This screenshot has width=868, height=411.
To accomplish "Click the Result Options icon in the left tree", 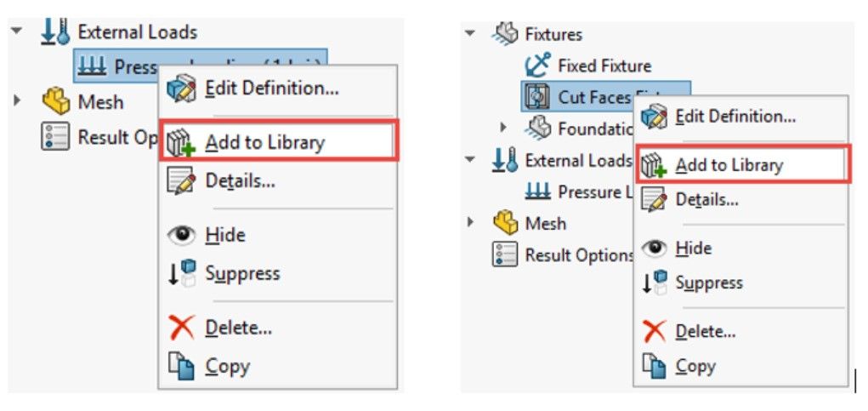I will (x=55, y=136).
